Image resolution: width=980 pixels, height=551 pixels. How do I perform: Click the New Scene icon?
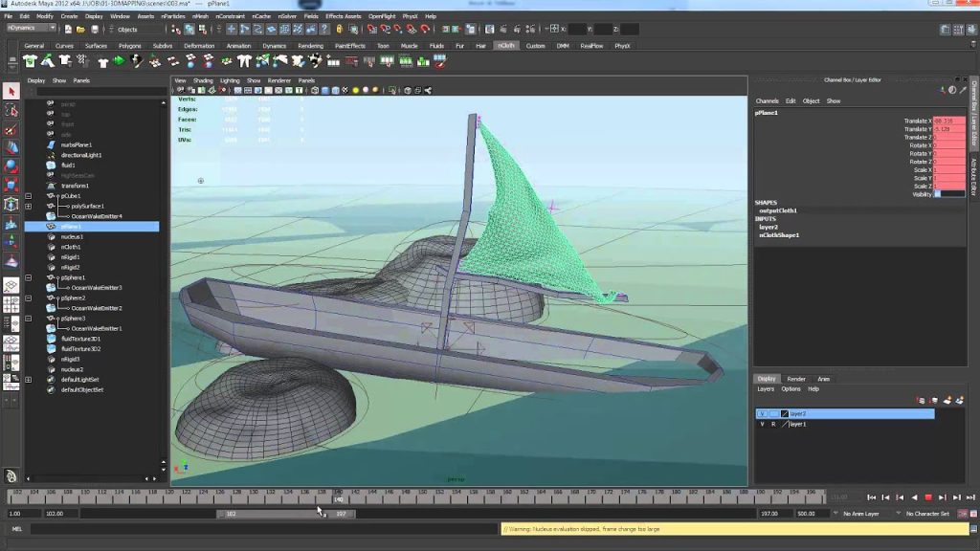click(x=68, y=30)
